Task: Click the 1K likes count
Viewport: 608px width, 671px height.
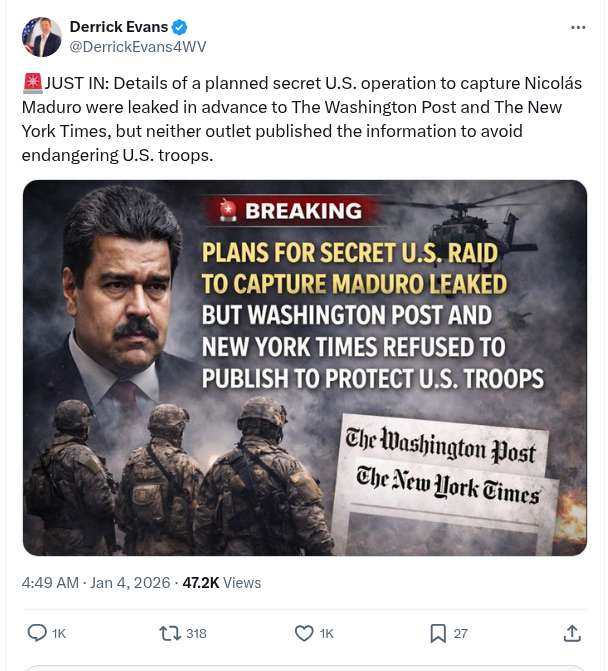Action: click(327, 634)
